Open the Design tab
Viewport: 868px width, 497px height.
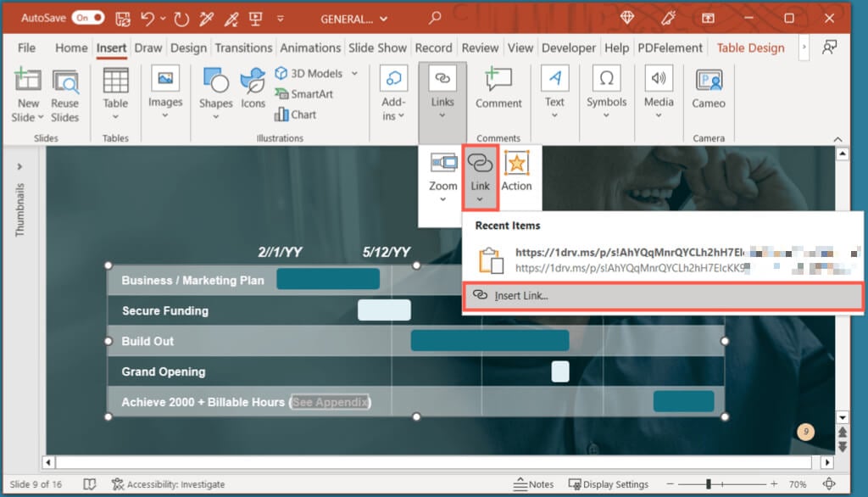pos(188,47)
